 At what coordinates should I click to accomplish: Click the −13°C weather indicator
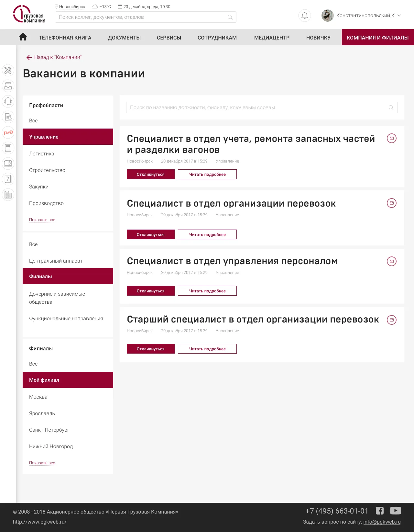pyautogui.click(x=102, y=6)
